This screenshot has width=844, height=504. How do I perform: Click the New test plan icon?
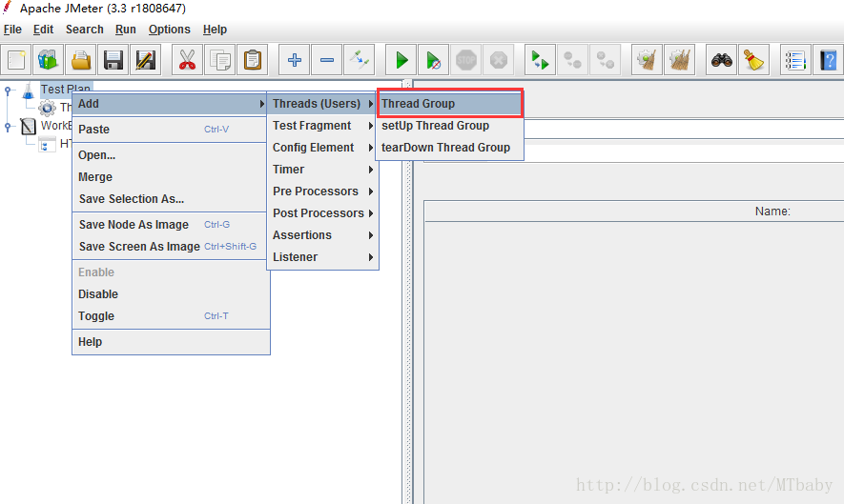click(x=16, y=60)
